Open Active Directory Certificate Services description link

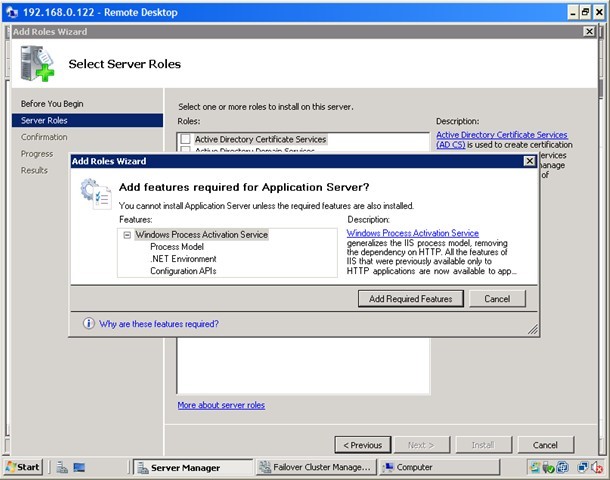point(501,139)
